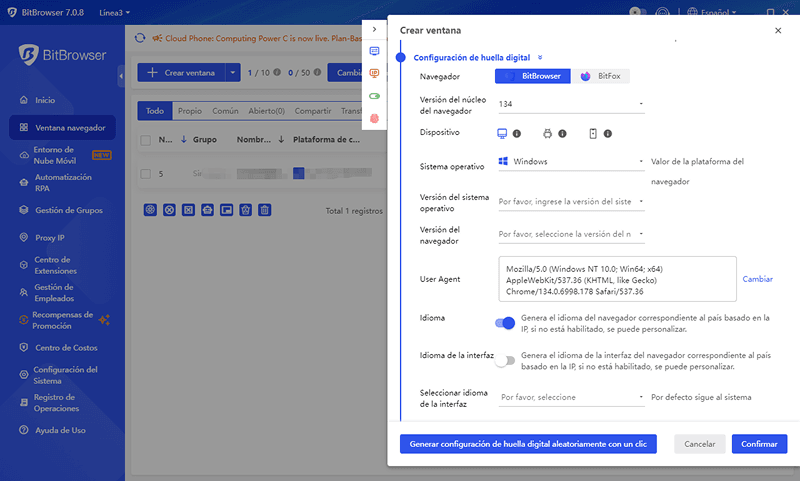The height and width of the screenshot is (481, 800).
Task: Collapse Configuración de huella digital section
Action: [540, 58]
